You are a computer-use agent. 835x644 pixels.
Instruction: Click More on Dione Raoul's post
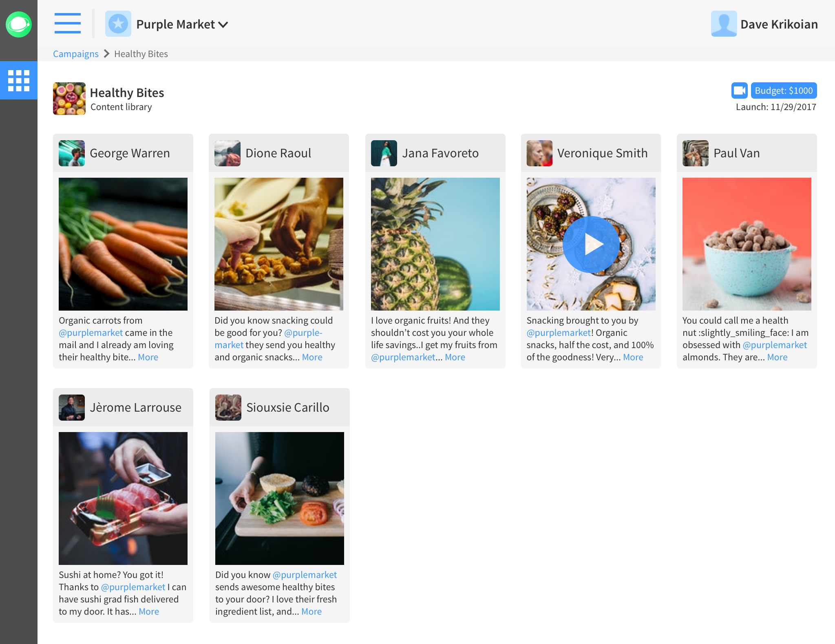coord(312,357)
